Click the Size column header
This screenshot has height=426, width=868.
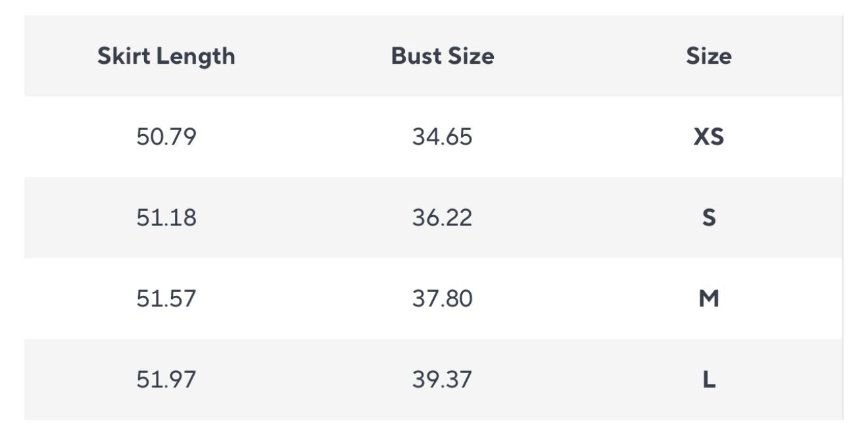click(708, 57)
